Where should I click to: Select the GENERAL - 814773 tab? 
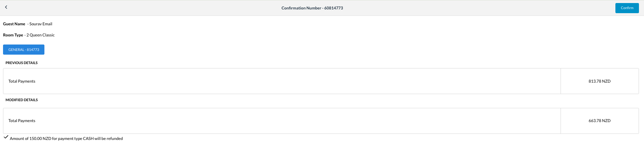24,50
